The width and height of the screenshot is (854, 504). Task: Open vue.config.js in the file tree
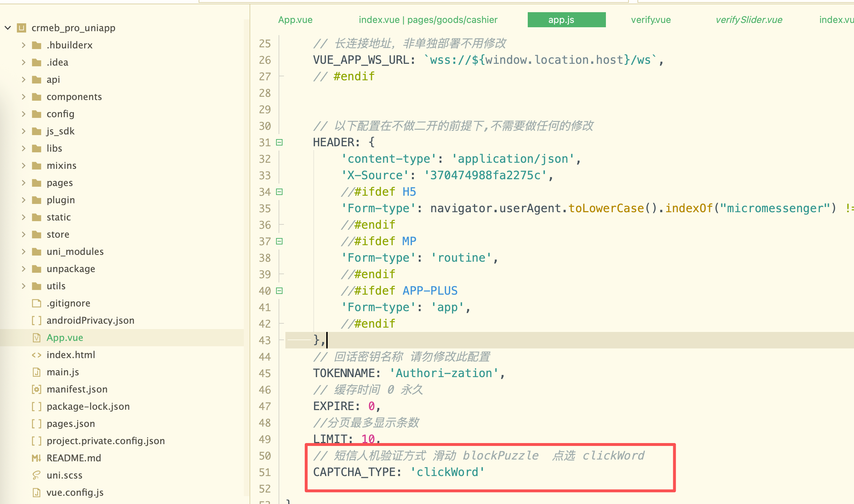[75, 493]
